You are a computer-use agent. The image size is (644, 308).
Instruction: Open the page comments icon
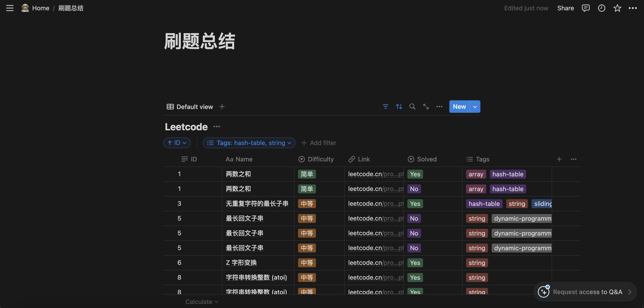click(586, 8)
